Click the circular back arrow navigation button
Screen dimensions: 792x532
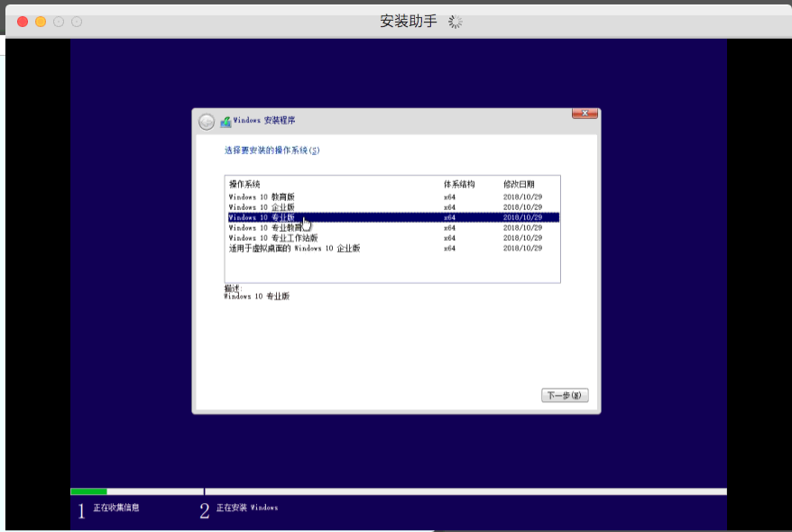click(206, 120)
